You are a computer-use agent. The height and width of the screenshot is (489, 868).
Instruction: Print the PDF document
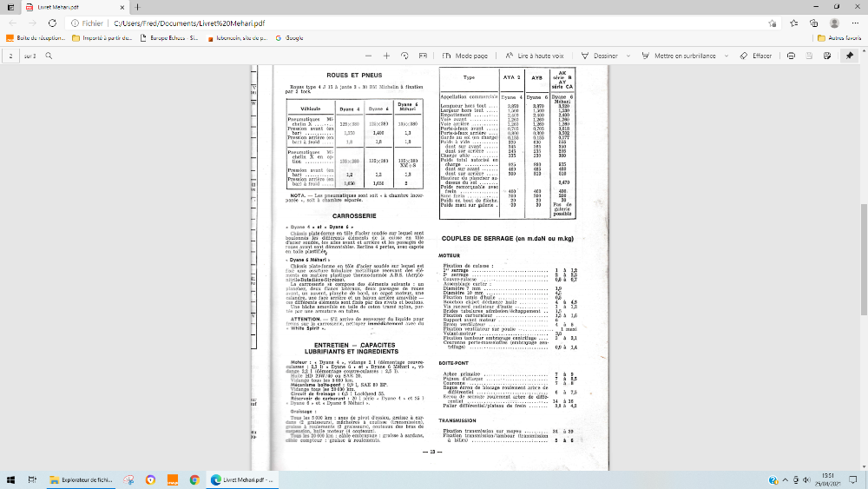tap(791, 56)
